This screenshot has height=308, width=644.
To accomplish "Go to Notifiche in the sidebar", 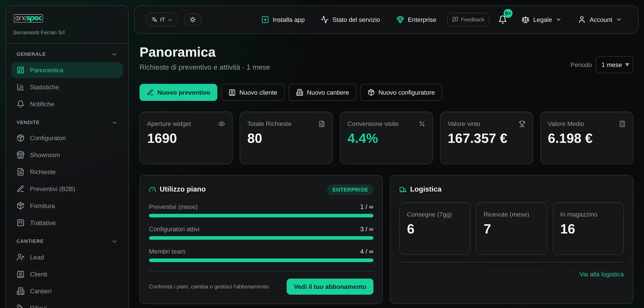I will point(67,104).
